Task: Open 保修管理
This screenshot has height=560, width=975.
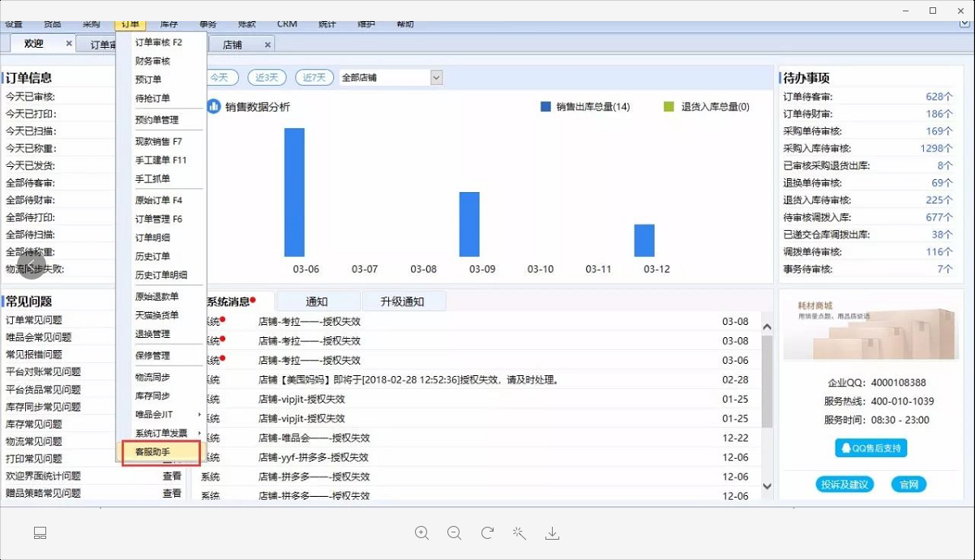Action: tap(152, 356)
